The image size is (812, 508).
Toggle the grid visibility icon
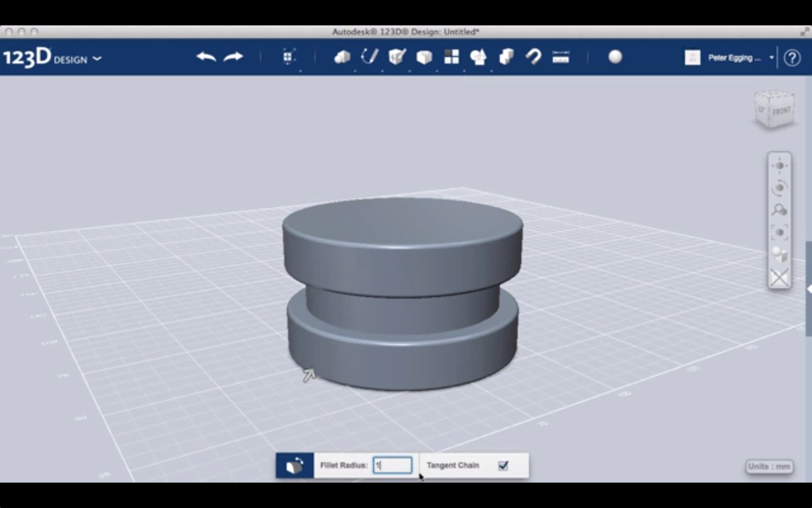(779, 278)
